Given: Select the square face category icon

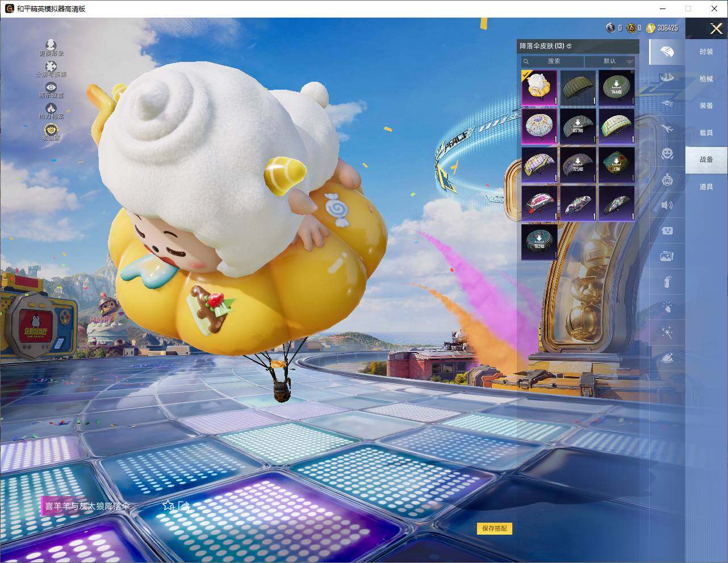Looking at the screenshot, I should [x=667, y=230].
